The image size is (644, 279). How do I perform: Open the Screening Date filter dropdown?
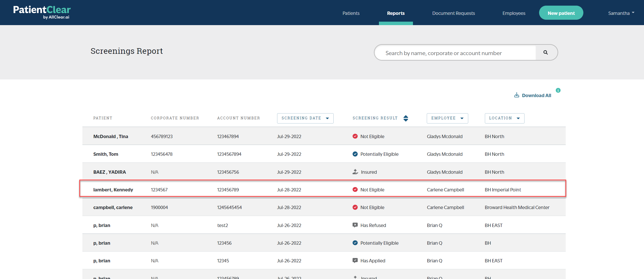305,118
